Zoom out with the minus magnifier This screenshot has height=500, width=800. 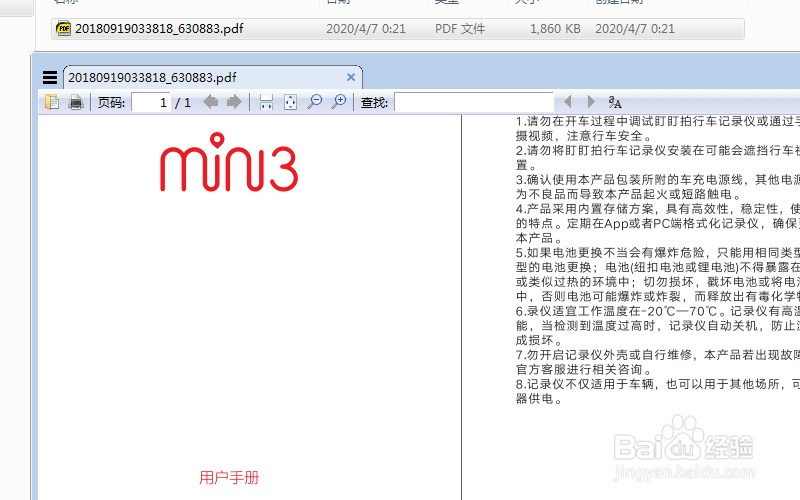pos(314,102)
